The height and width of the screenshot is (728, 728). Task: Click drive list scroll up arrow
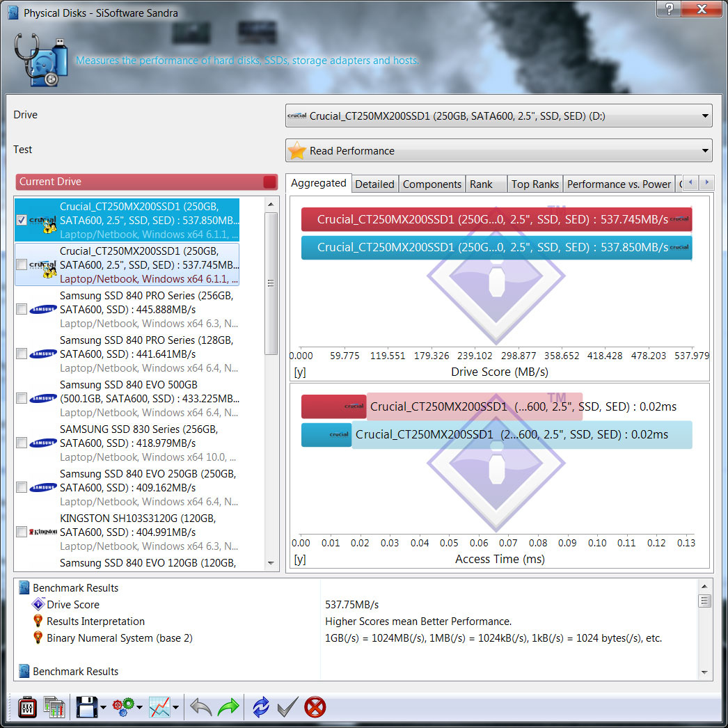(x=271, y=205)
